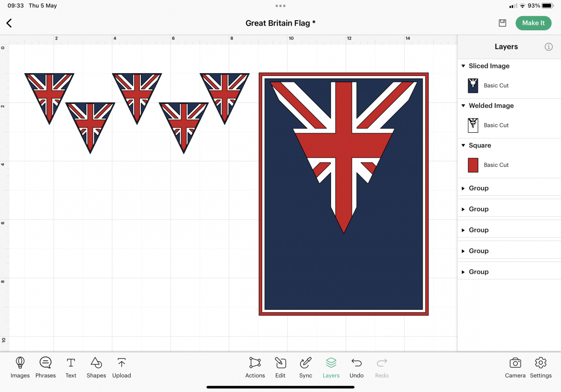561x392 pixels.
Task: Collapse the Welded Image layer
Action: (x=463, y=105)
